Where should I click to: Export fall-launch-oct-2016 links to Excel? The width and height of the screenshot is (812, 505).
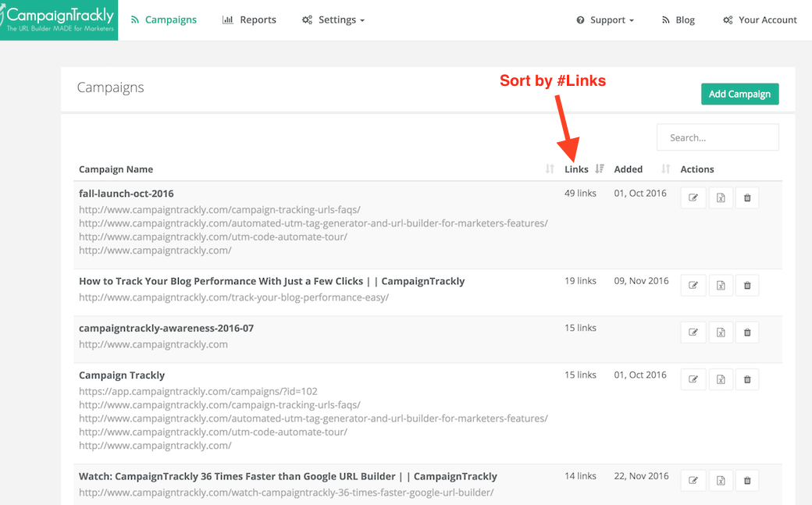pyautogui.click(x=720, y=197)
